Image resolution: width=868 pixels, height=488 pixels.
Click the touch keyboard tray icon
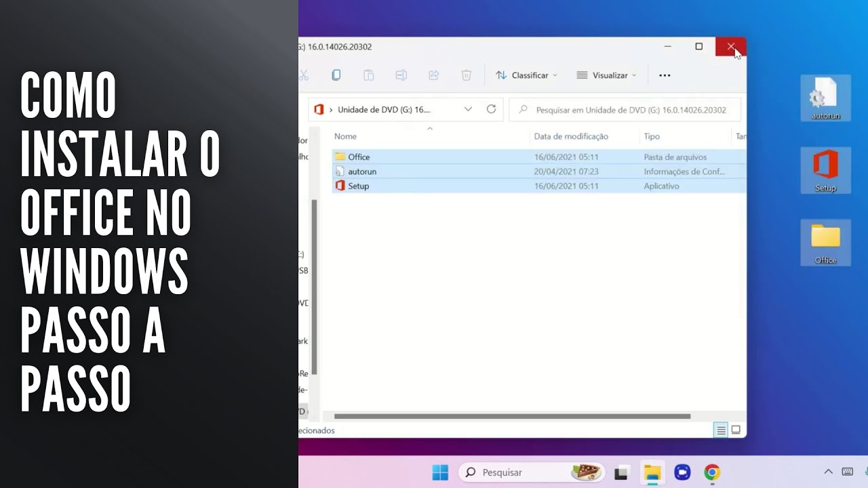[x=847, y=472]
